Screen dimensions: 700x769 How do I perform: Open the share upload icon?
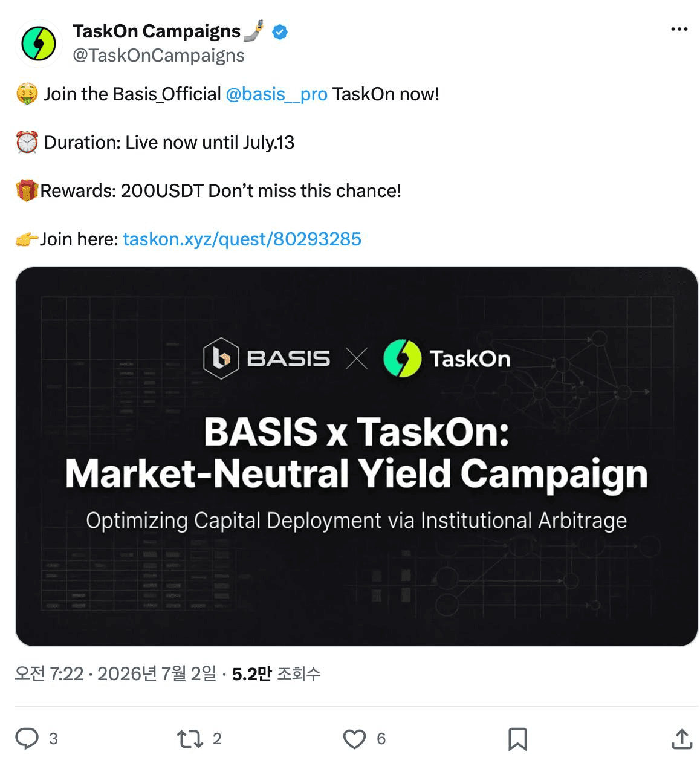point(682,738)
